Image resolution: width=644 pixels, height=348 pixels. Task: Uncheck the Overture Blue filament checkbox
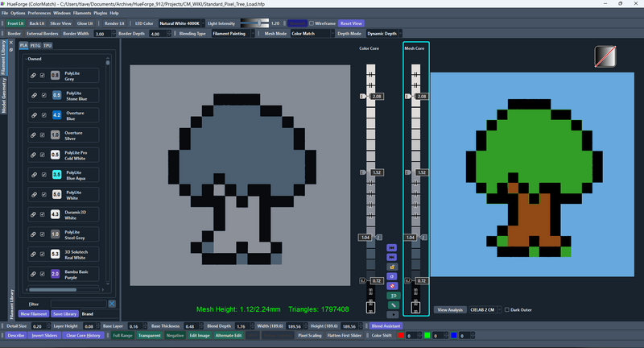click(43, 115)
